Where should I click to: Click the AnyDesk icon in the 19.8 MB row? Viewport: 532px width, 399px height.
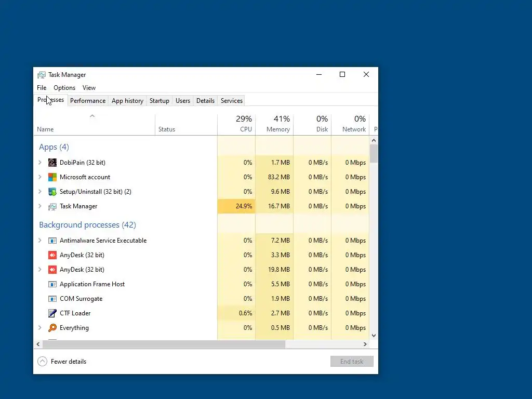tap(52, 270)
